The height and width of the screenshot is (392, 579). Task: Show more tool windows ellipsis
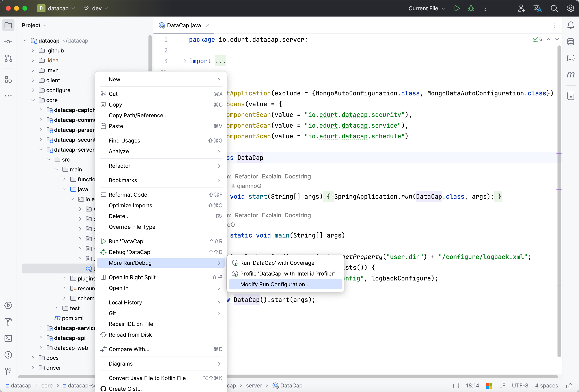point(8,96)
